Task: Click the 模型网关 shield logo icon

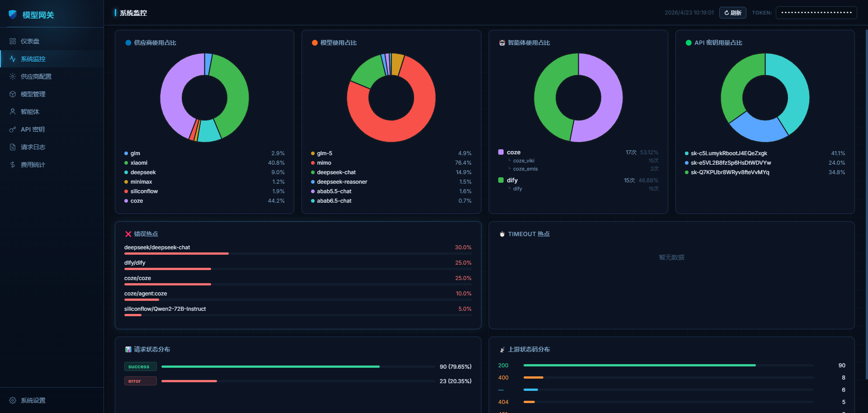Action: [x=13, y=14]
